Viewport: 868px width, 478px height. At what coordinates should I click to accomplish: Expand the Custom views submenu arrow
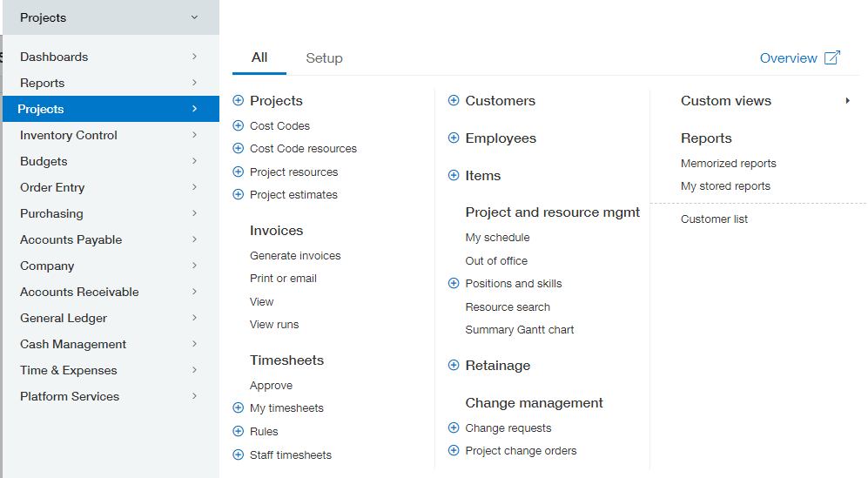(x=847, y=101)
